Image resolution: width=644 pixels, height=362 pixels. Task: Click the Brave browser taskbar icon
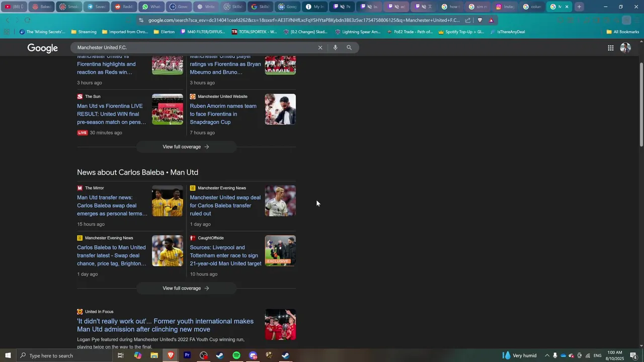171,355
